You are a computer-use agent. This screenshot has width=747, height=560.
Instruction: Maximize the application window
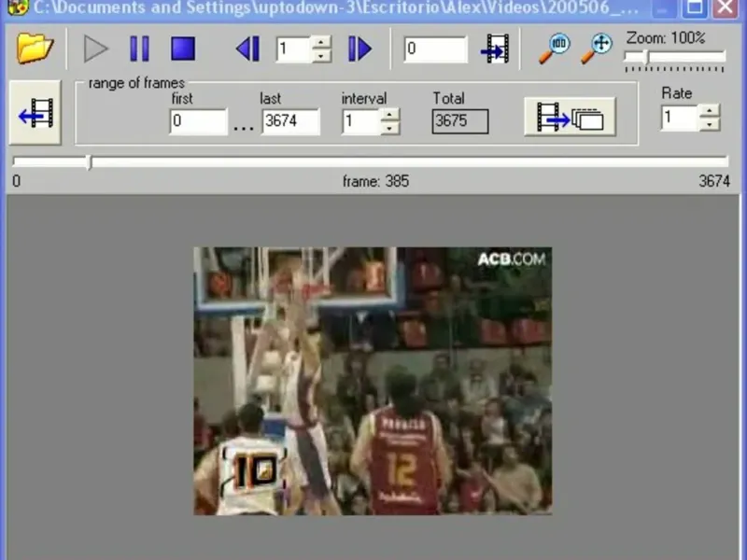coord(694,7)
